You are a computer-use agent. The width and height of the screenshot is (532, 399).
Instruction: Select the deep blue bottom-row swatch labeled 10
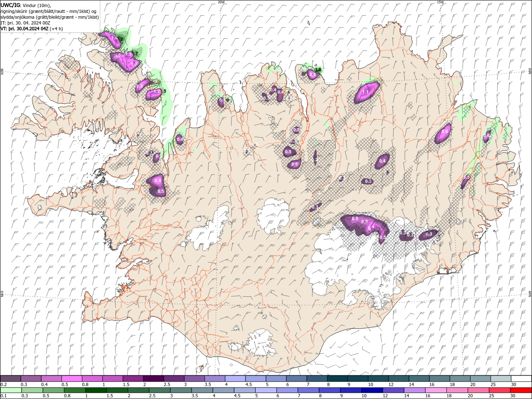[372, 390]
